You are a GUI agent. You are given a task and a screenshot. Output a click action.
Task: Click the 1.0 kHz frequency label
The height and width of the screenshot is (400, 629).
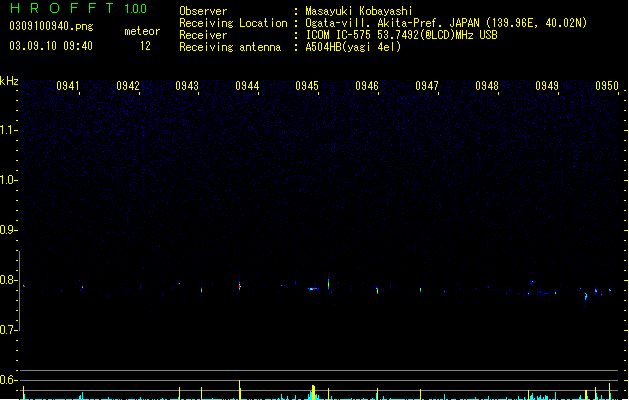(x=8, y=180)
